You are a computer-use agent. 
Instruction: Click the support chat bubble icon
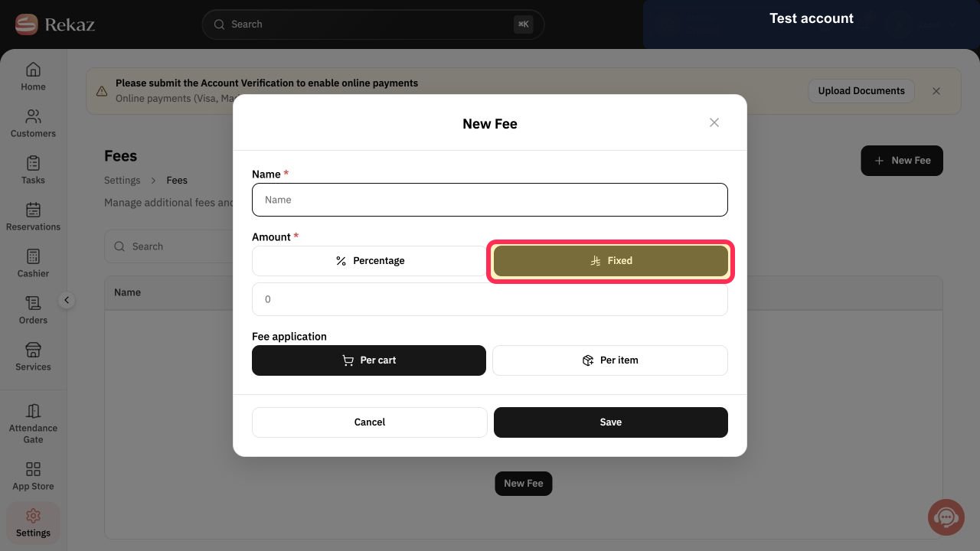946,517
